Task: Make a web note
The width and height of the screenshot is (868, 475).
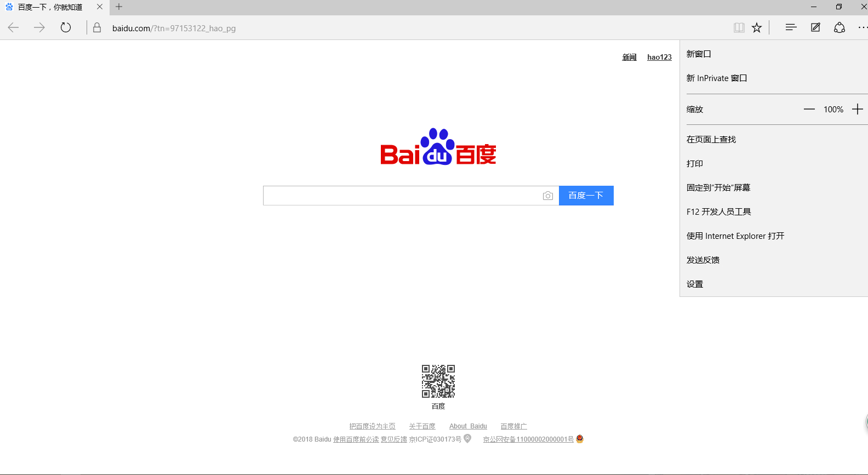Action: (x=815, y=27)
